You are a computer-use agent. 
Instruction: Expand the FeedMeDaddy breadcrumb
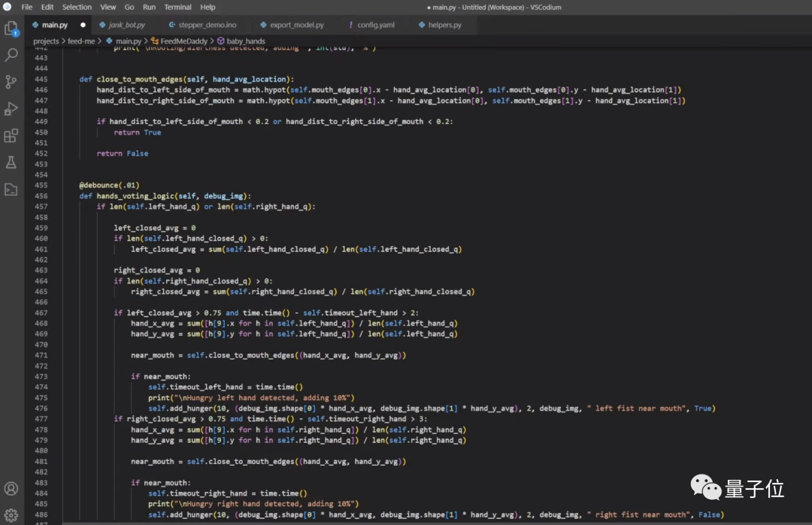point(182,41)
